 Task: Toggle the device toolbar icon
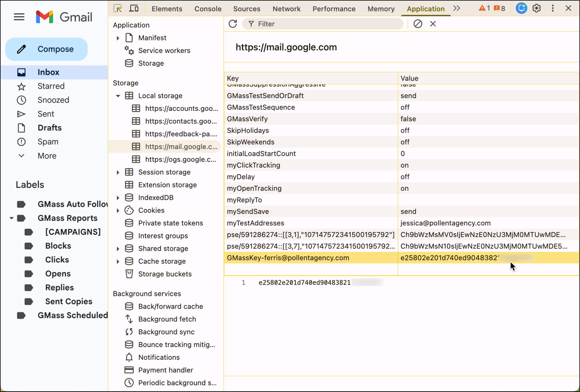(134, 8)
